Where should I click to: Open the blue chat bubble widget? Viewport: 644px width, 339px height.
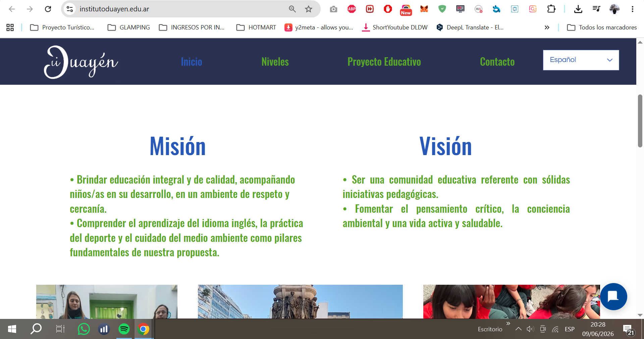613,296
